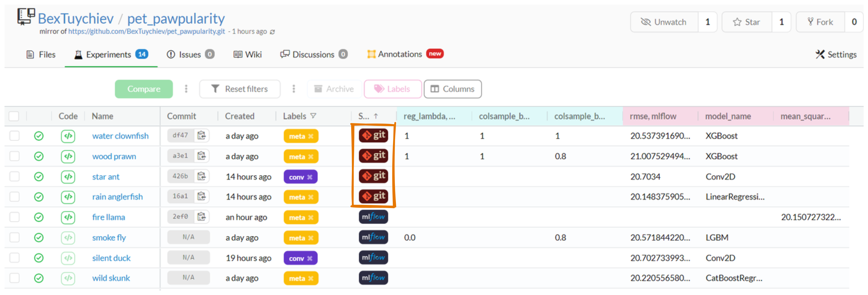Click git source badge for star ant
The image size is (868, 295).
coord(373,176)
